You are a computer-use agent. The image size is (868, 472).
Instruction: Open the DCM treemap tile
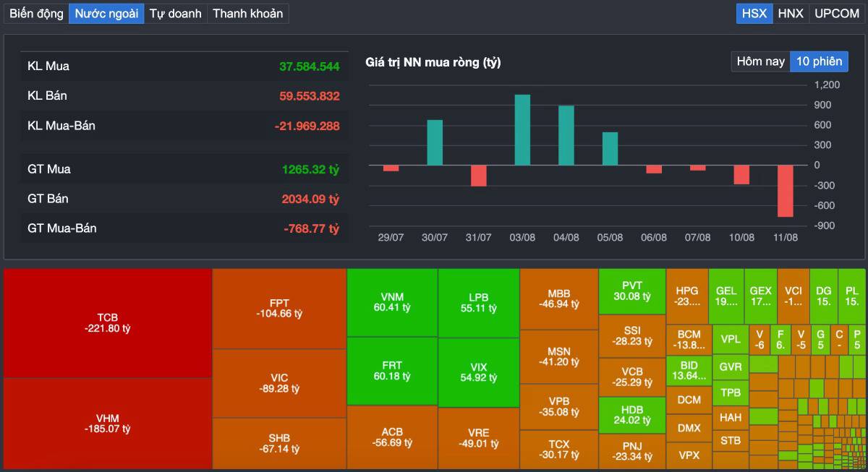tap(689, 400)
